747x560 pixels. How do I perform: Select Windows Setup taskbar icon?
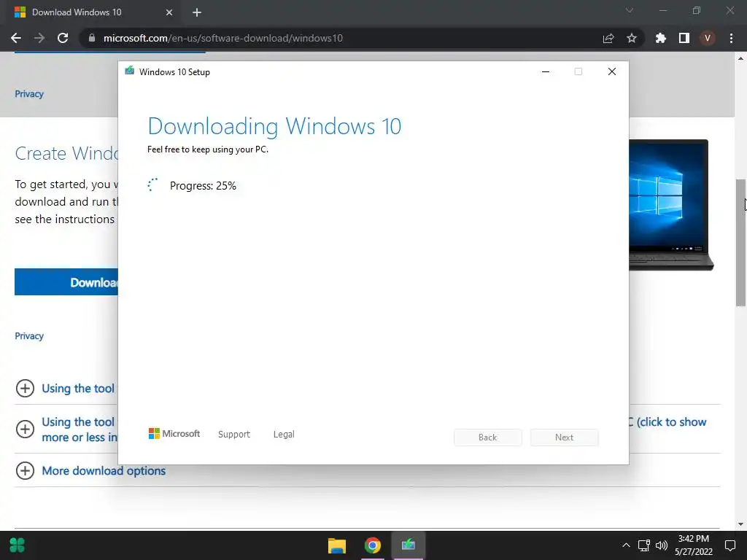click(x=409, y=545)
